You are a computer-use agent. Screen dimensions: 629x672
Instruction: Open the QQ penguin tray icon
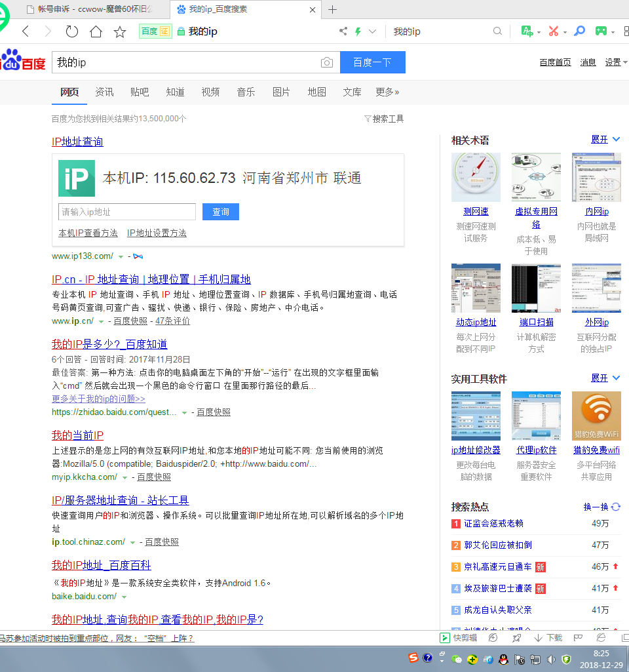coord(503,659)
